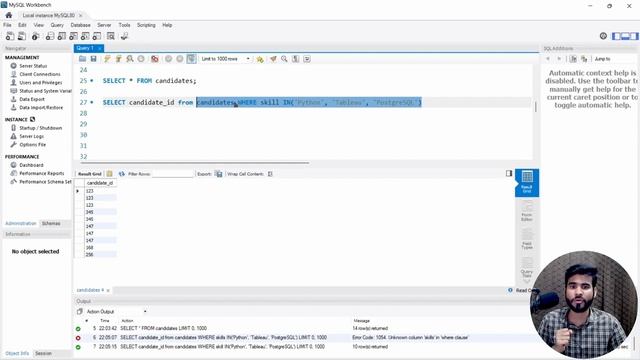Toggle the result panel split icon

509,173
